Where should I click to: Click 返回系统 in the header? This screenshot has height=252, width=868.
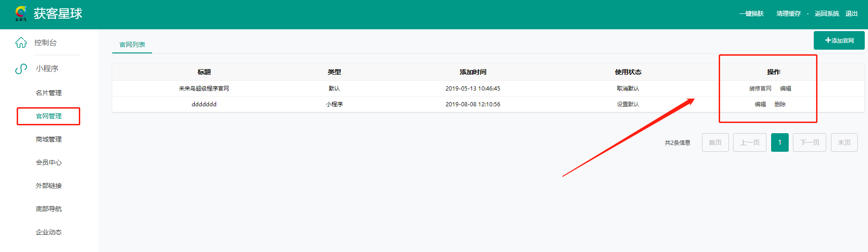tap(827, 13)
